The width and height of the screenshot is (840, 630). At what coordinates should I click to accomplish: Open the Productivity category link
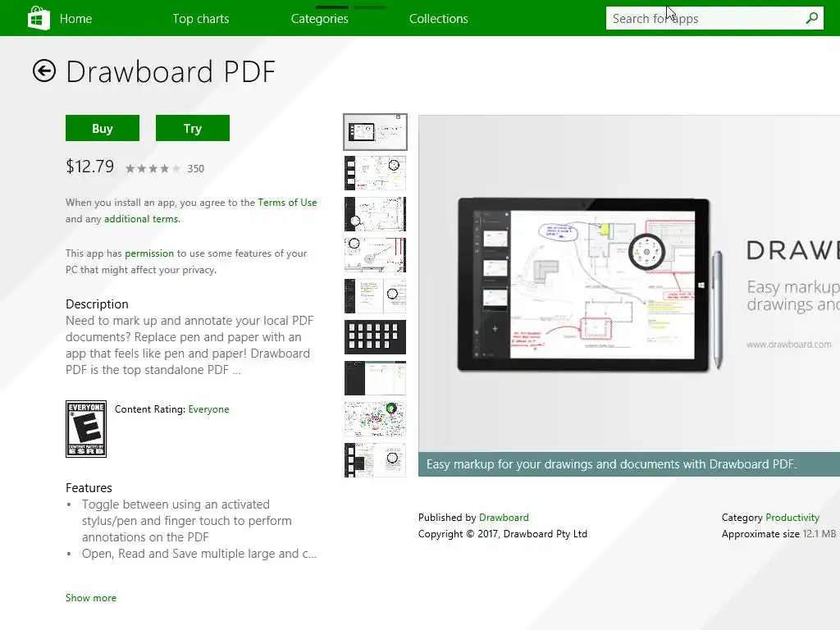pyautogui.click(x=792, y=518)
